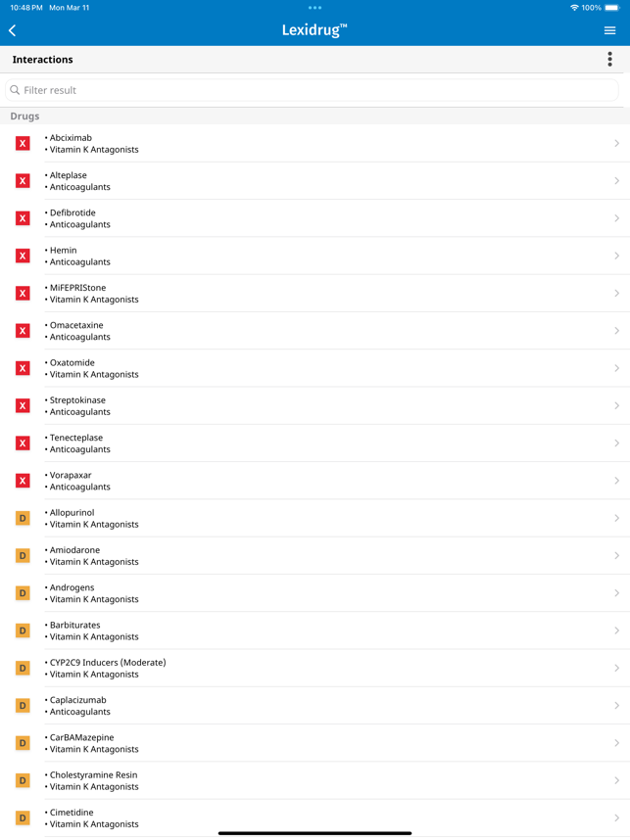
Task: Expand the Amiodarone interaction chevron
Action: click(x=616, y=556)
